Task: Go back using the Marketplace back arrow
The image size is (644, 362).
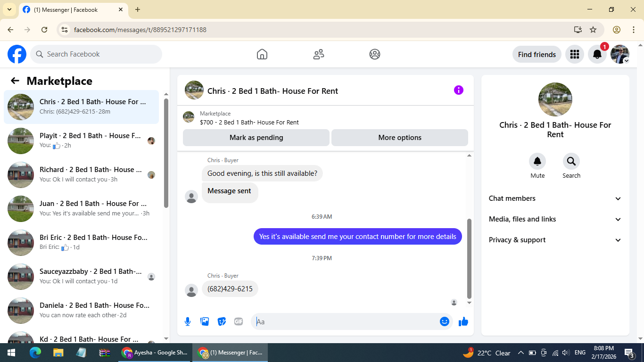Action: click(x=15, y=81)
